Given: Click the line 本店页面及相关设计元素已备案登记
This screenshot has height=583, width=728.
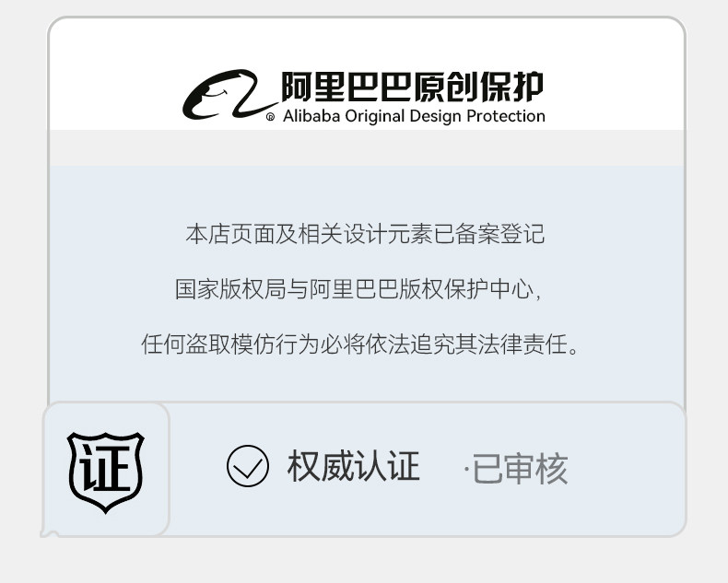Looking at the screenshot, I should point(365,234).
